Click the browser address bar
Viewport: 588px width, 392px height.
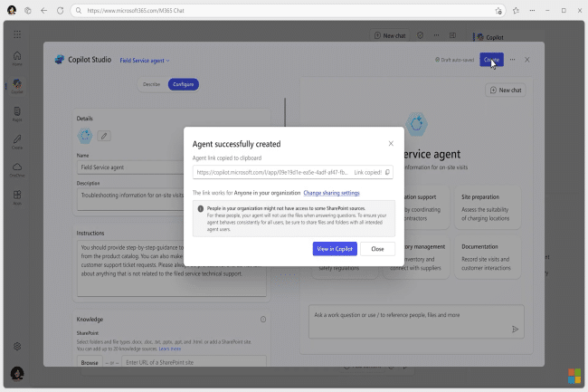288,11
